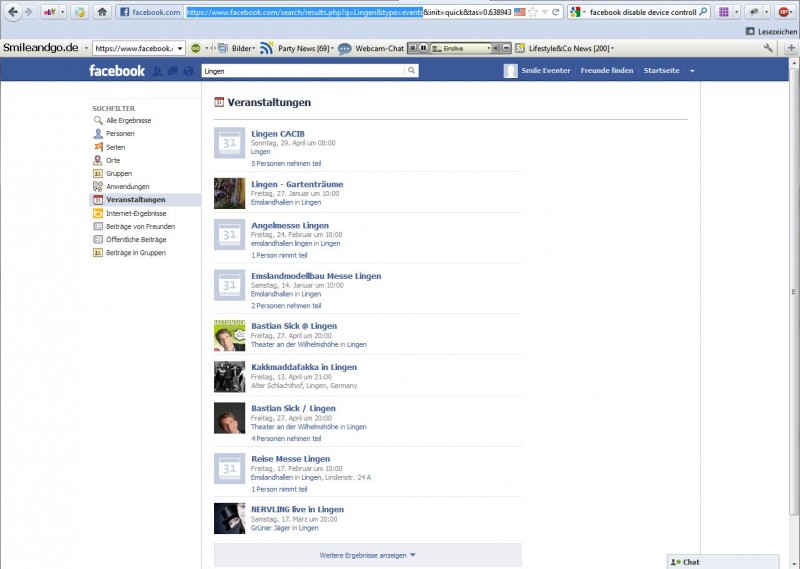Expand Lifestyle&Co News dropdown

(612, 48)
